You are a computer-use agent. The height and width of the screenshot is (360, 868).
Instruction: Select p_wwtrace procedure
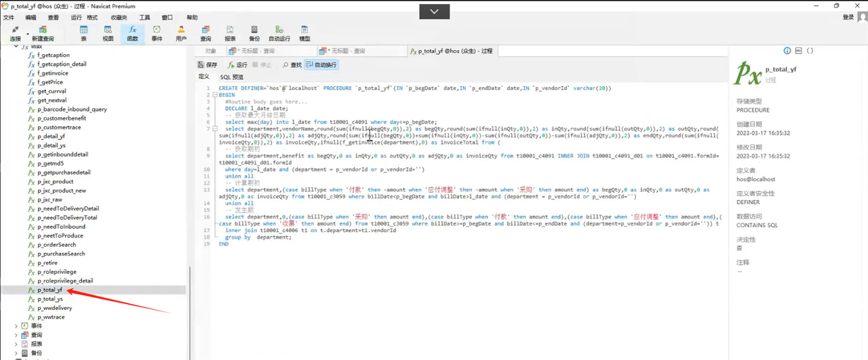51,317
